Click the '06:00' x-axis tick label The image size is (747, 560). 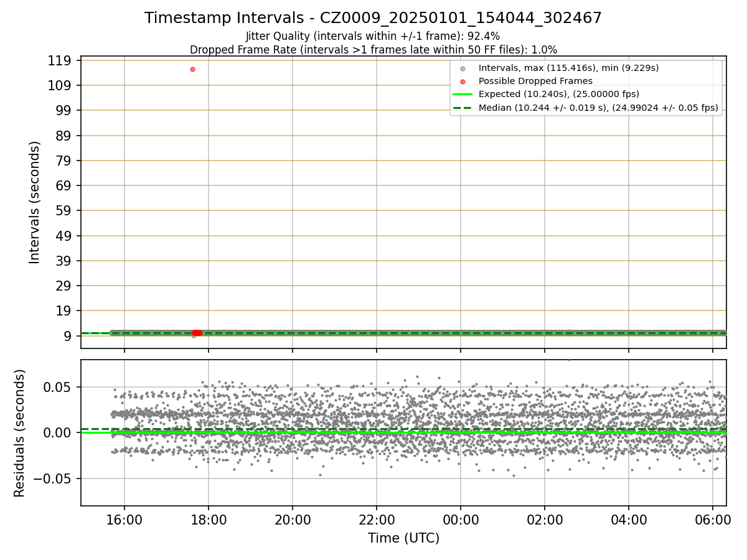[713, 520]
